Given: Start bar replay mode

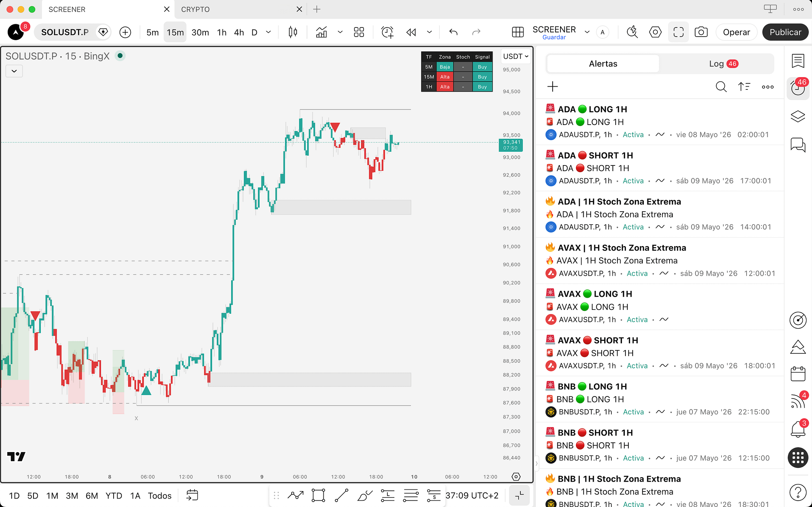Looking at the screenshot, I should pyautogui.click(x=411, y=32).
